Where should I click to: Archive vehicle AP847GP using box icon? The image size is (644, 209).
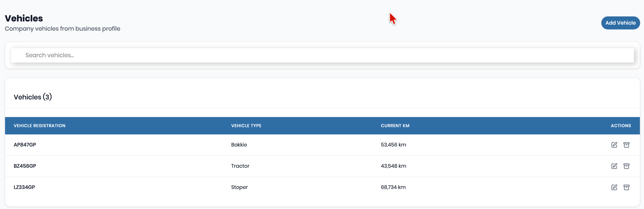(x=626, y=145)
